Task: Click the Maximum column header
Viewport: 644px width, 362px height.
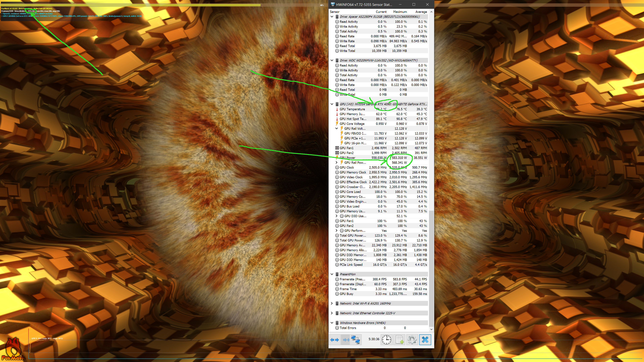Action: (400, 12)
